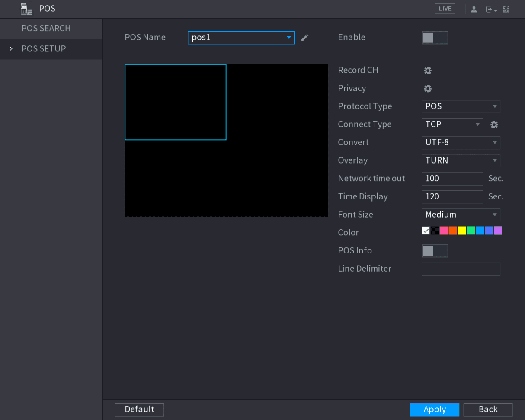Open the Overlay TURN dropdown
This screenshot has width=525, height=420.
[461, 160]
